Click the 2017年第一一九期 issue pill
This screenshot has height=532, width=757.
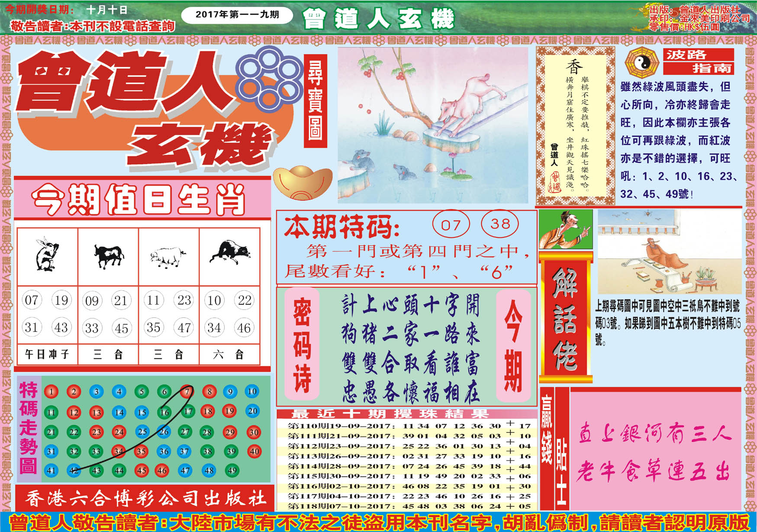coord(237,15)
